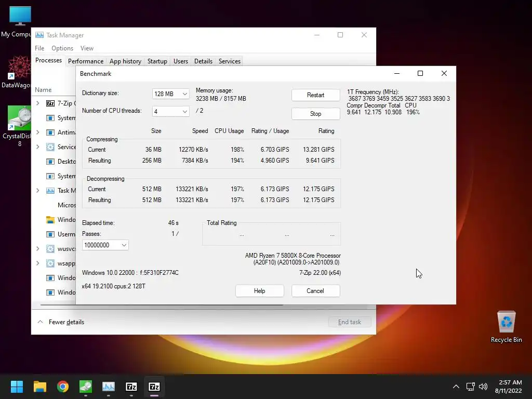Open the File menu in Task Manager
This screenshot has width=532, height=399.
[x=39, y=48]
